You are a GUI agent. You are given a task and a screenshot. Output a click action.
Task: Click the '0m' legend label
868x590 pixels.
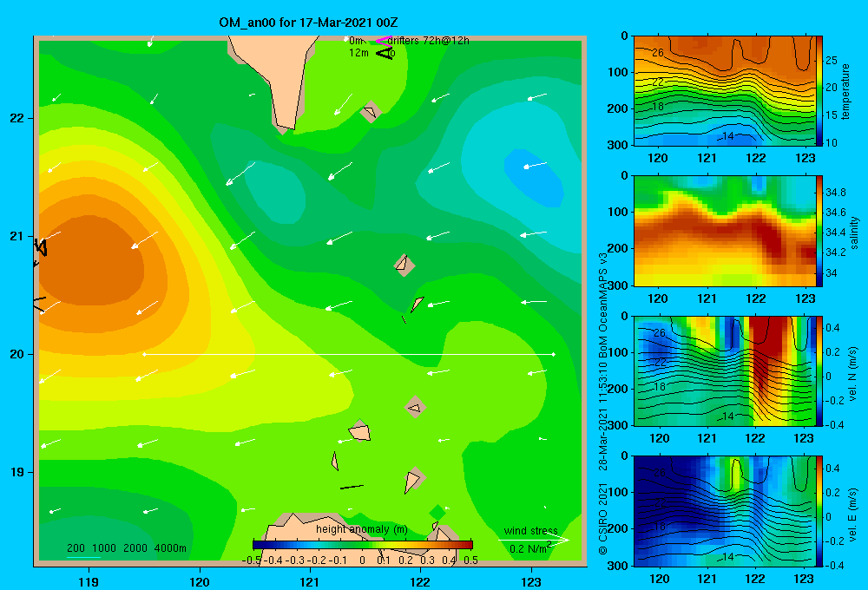click(356, 41)
